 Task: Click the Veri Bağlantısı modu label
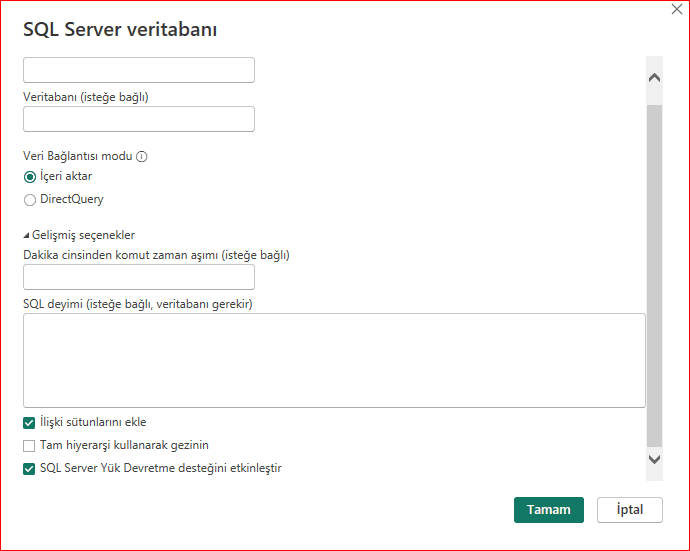[78, 157]
